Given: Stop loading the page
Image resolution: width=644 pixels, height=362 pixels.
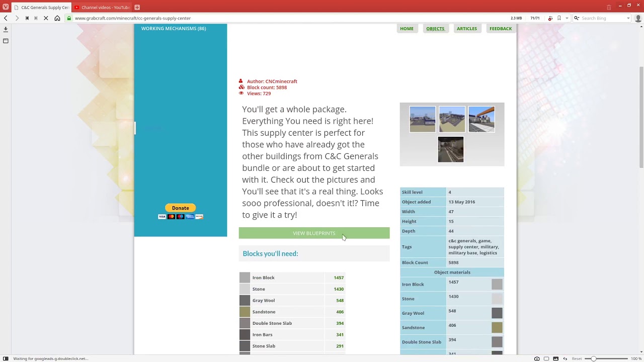Looking at the screenshot, I should click(46, 18).
